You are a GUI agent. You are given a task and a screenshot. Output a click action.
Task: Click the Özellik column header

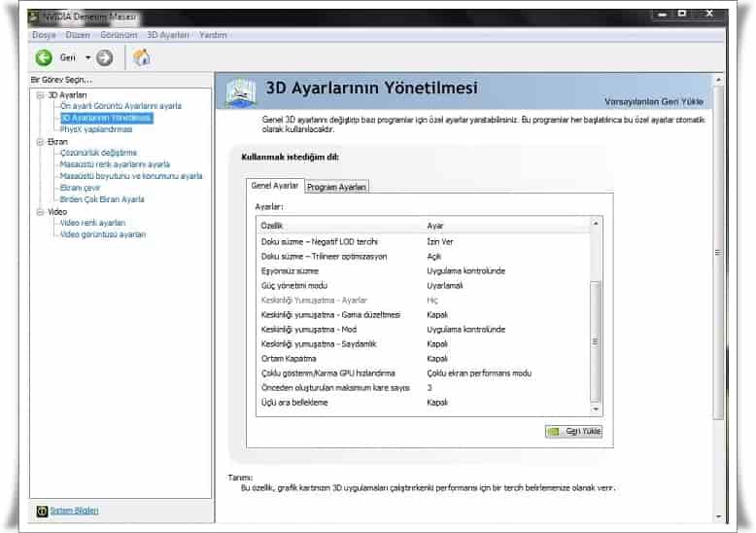point(340,226)
